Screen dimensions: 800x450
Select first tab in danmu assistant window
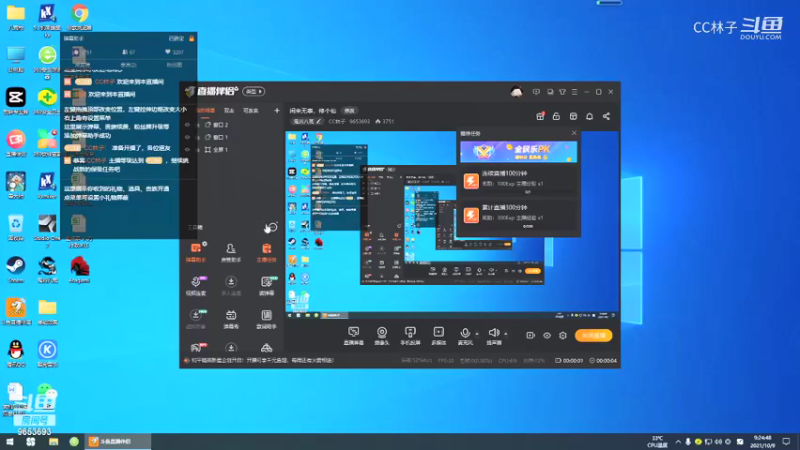click(x=83, y=65)
